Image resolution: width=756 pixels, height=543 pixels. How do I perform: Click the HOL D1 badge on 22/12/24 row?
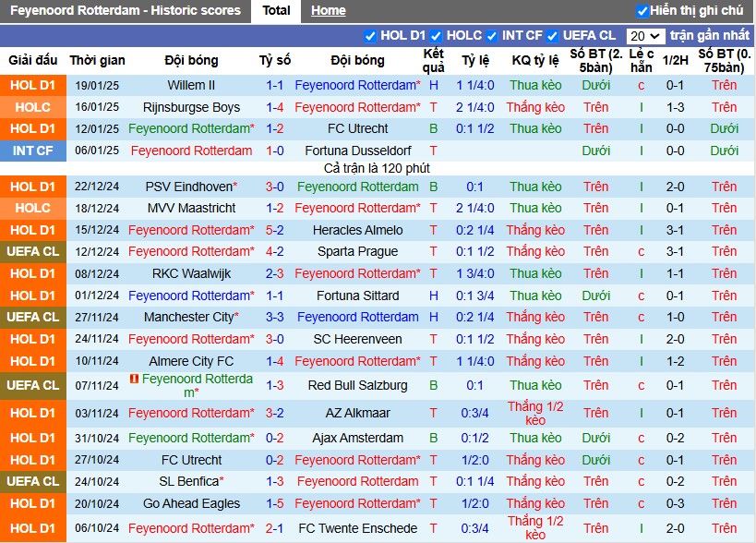click(33, 187)
